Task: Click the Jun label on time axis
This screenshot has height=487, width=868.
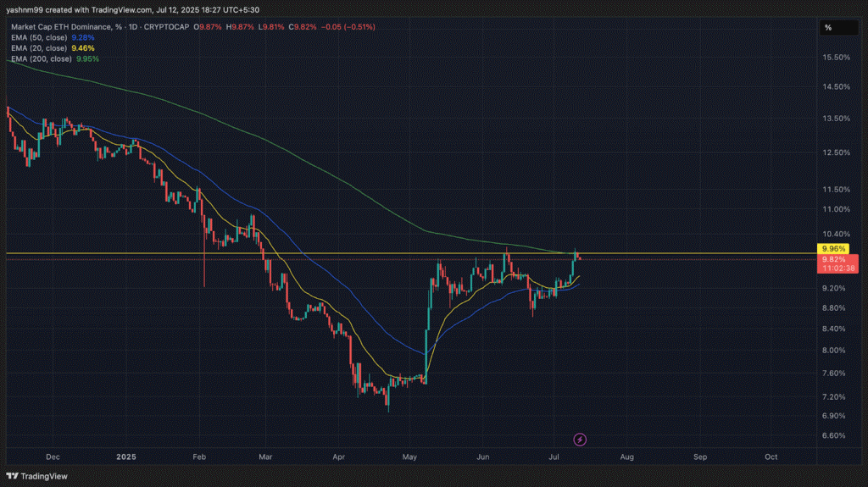Action: 482,457
